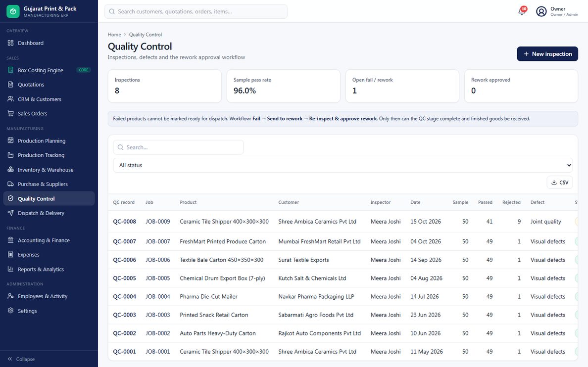This screenshot has height=367, width=588.
Task: Click the Production Planning calendar icon
Action: pos(10,140)
